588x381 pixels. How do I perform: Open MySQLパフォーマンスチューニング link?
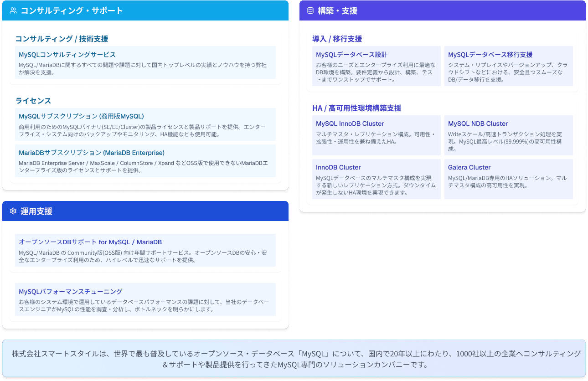(71, 291)
